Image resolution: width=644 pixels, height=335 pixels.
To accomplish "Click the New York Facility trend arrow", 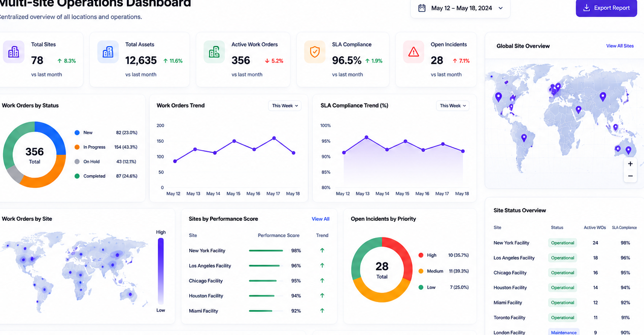I will point(322,250).
